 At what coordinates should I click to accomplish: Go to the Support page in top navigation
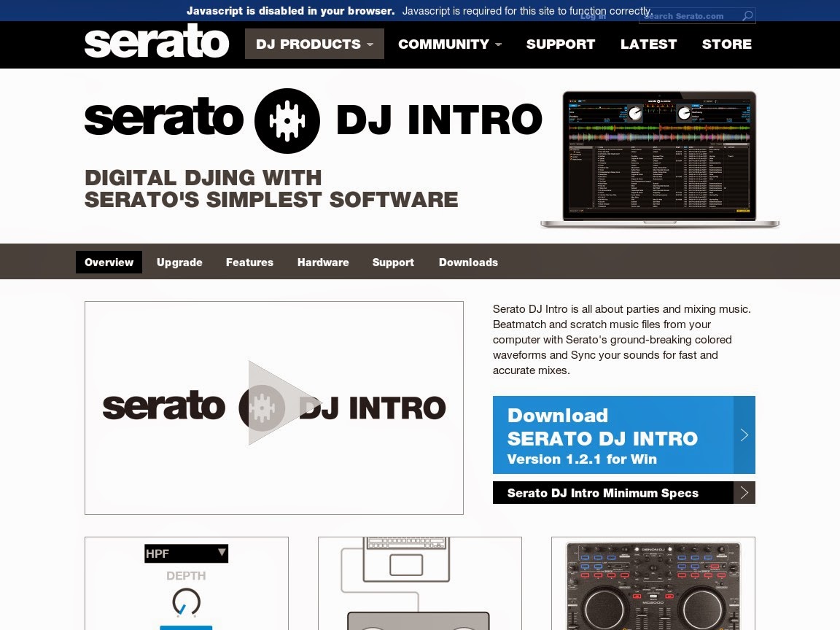pos(560,44)
